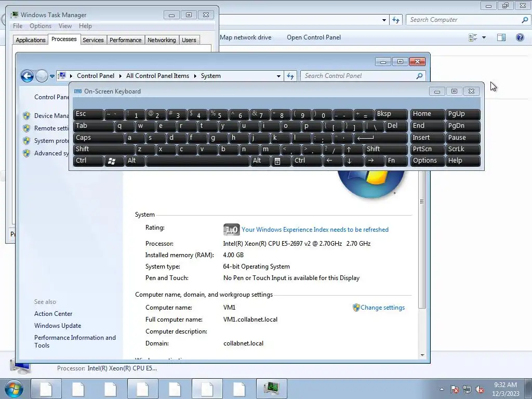532x399 pixels.
Task: Select Control Panel breadcrumb segment
Action: [96, 76]
